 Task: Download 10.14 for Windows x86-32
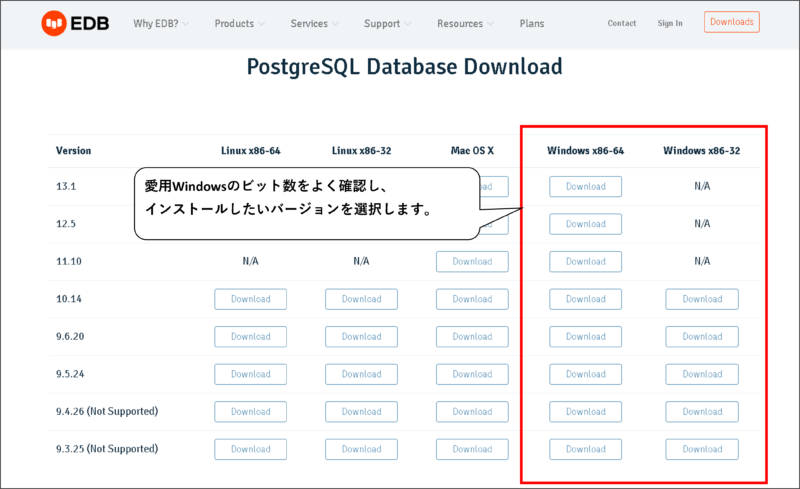(702, 299)
